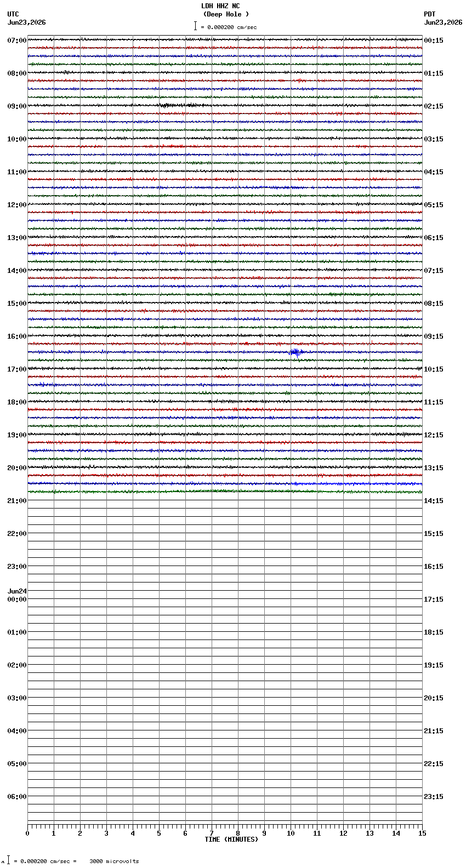Image resolution: width=466 pixels, height=868 pixels.
Task: Click the minute tick label '15' on axis
Action: pyautogui.click(x=422, y=833)
